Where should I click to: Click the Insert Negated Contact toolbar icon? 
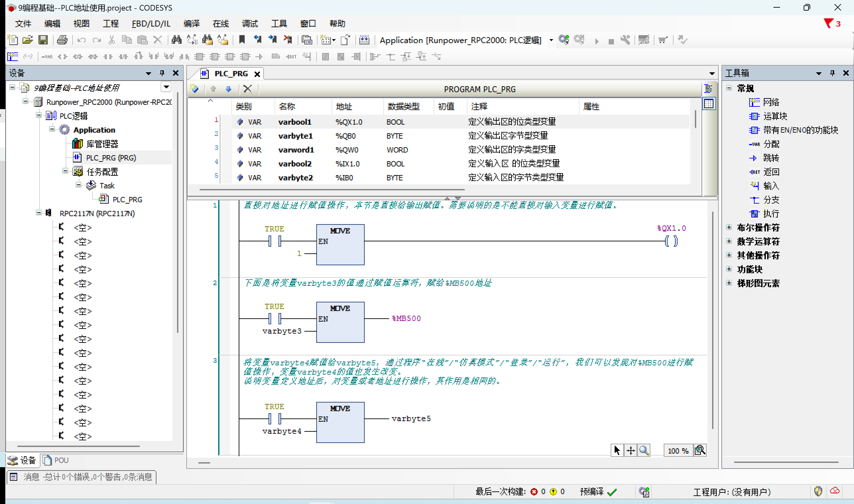pos(123,57)
